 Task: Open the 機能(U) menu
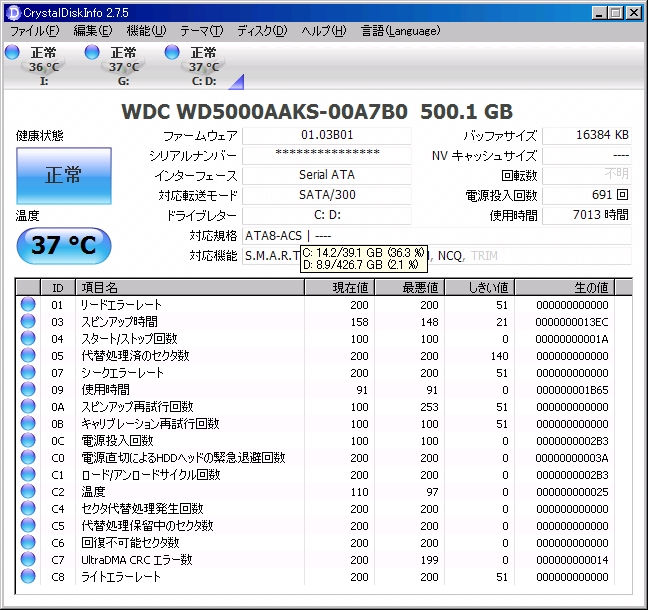coord(146,31)
